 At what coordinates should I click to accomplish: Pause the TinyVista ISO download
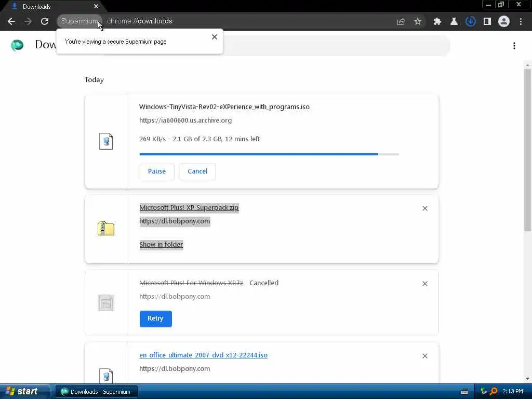157,171
